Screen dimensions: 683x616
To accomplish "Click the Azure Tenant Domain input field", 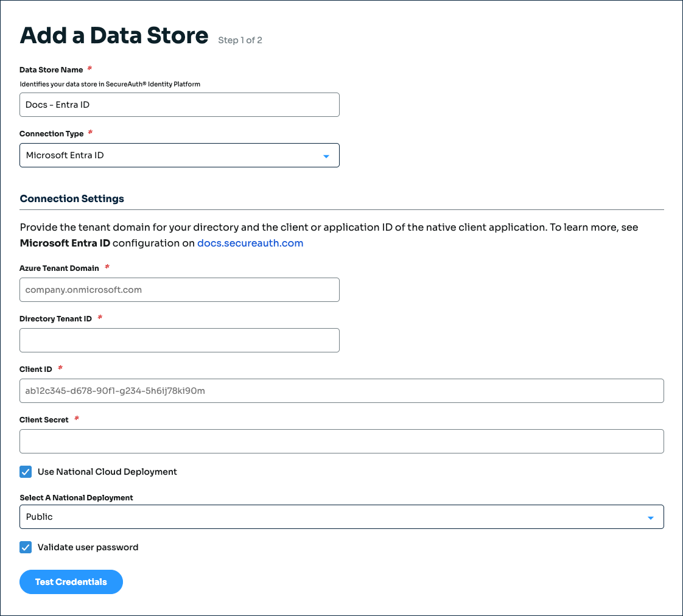I will pos(180,290).
